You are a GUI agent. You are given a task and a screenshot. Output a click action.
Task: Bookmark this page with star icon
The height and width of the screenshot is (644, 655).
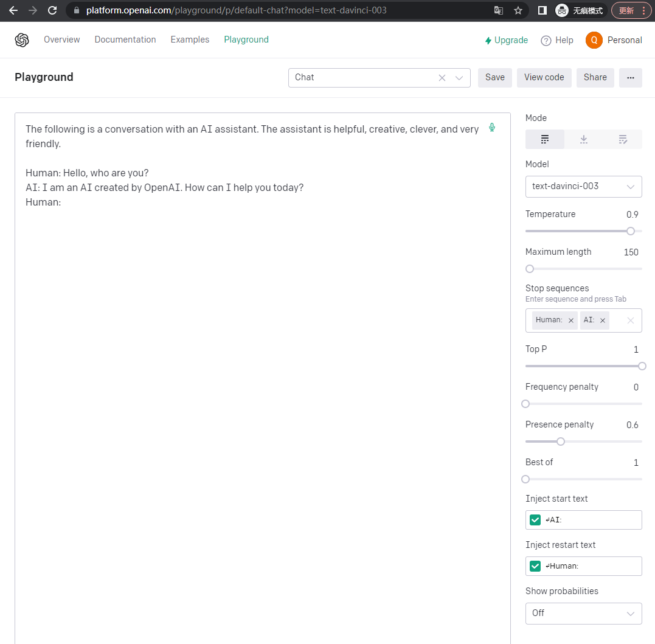pos(518,10)
